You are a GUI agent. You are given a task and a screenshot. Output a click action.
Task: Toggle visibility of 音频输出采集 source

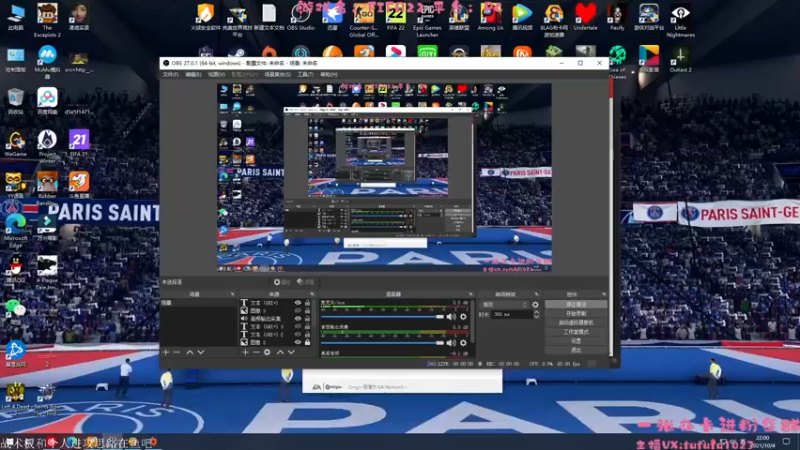pos(298,318)
